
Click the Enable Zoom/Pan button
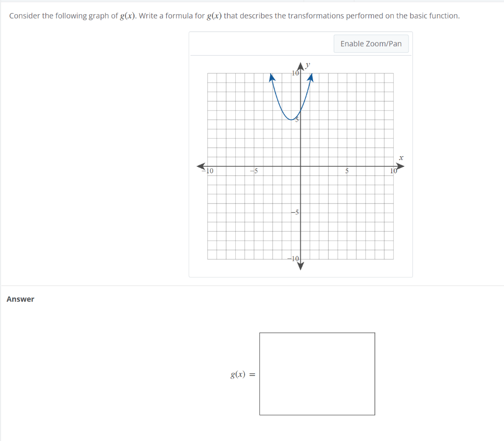[x=371, y=43]
